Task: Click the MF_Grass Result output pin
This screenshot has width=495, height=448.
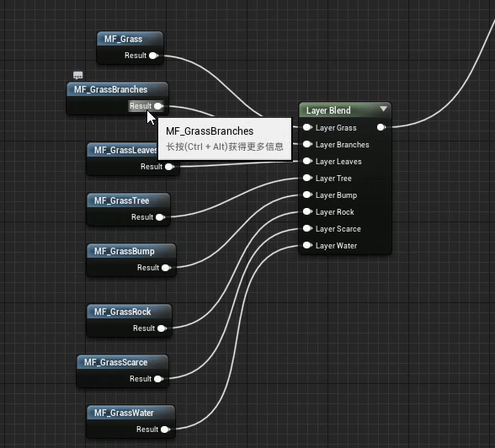Action: [153, 56]
